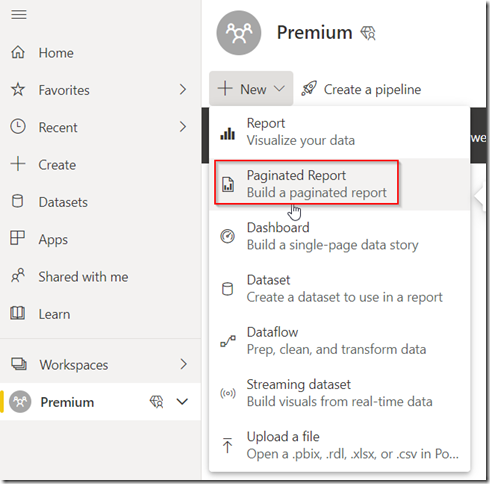Expand the Recent flyout chevron

click(x=183, y=127)
